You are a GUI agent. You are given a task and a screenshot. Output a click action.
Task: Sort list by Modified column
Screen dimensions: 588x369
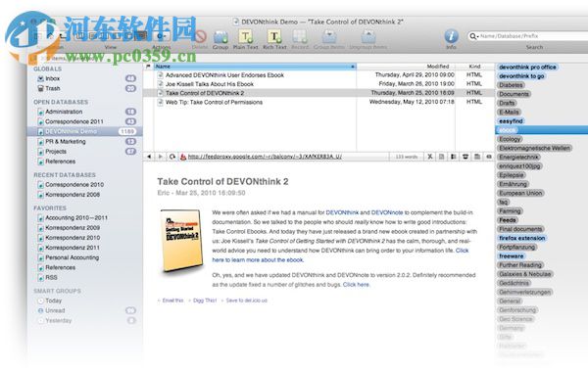pos(438,67)
